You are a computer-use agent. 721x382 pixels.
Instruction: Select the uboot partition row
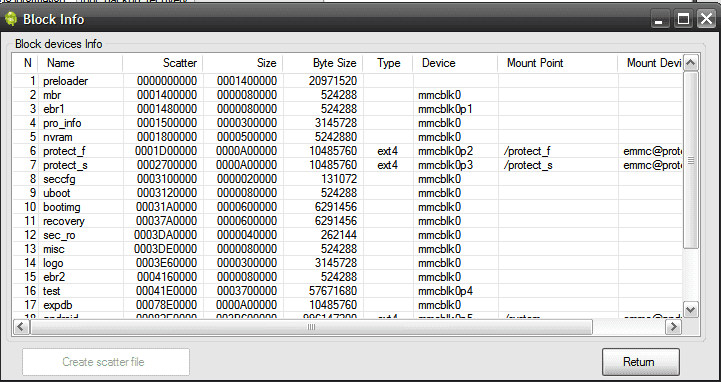tap(347, 193)
